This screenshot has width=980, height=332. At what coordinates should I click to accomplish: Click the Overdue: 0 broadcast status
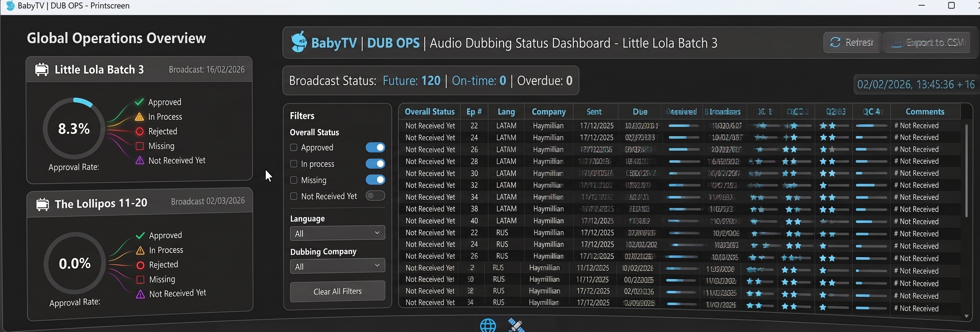544,80
